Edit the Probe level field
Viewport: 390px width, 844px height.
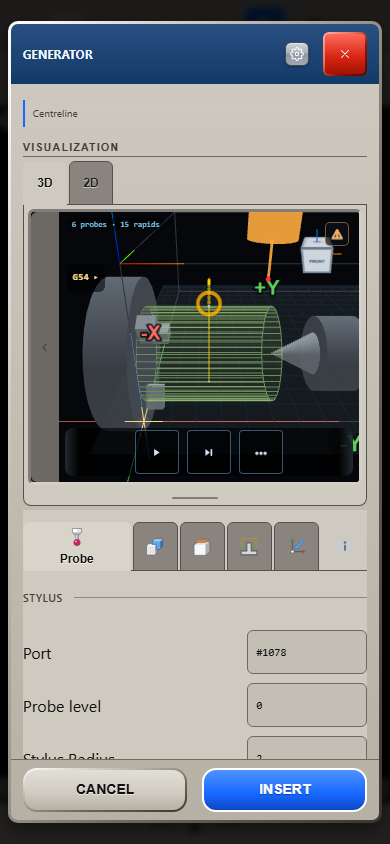pyautogui.click(x=307, y=705)
